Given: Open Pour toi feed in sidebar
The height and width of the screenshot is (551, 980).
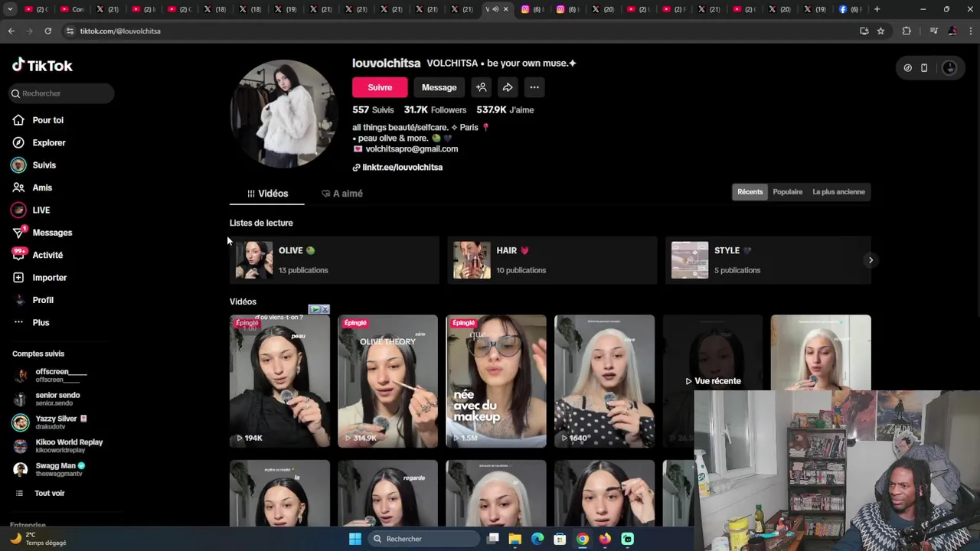Looking at the screenshot, I should [x=38, y=120].
